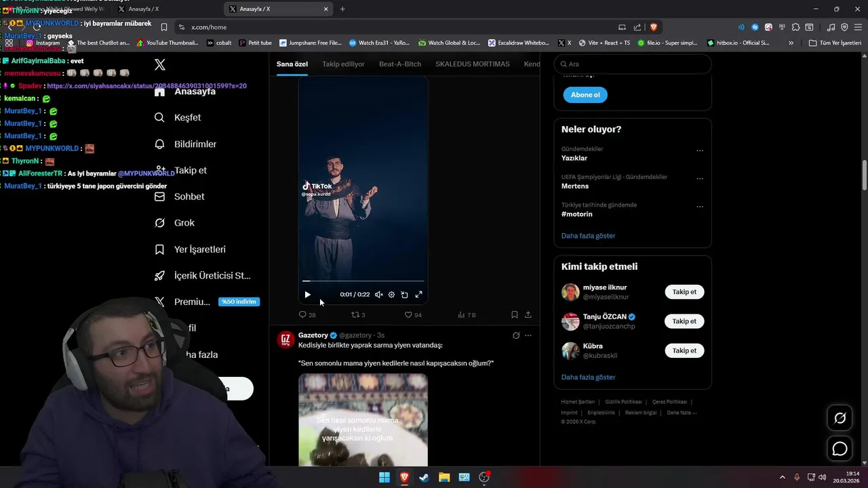Screen dimensions: 868x488
Task: Open the Beat-A-Bitch list tab
Action: point(400,64)
